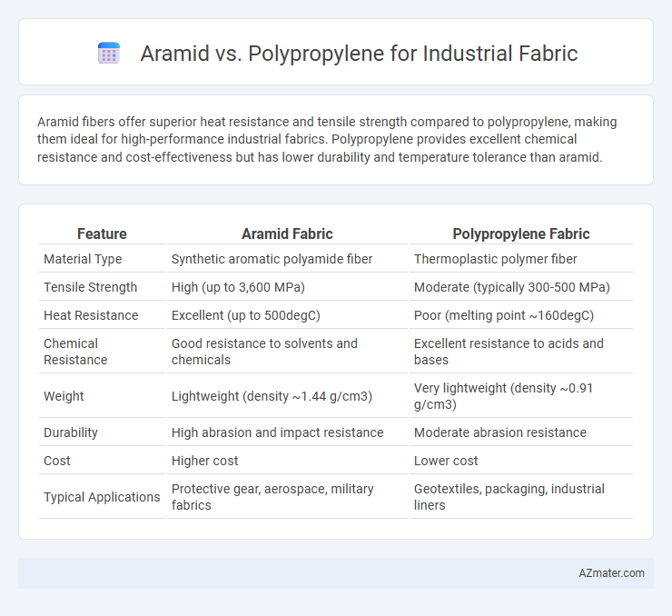672x616 pixels.
Task: Click the 'Tensile Strength' row label
Action: 91,287
